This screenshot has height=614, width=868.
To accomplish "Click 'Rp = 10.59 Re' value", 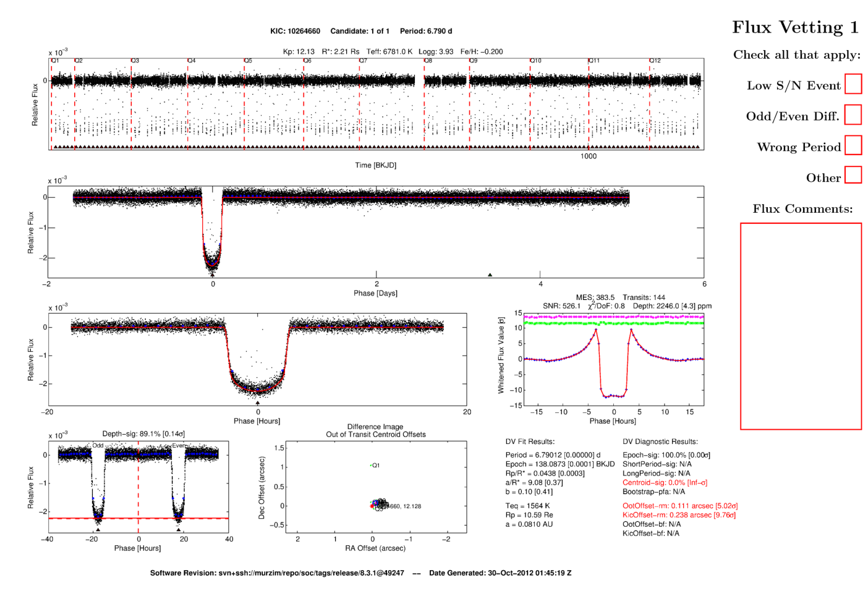I will click(529, 515).
